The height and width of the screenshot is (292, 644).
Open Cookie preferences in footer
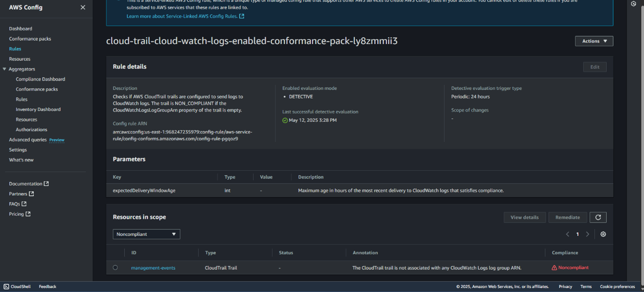pyautogui.click(x=617, y=287)
